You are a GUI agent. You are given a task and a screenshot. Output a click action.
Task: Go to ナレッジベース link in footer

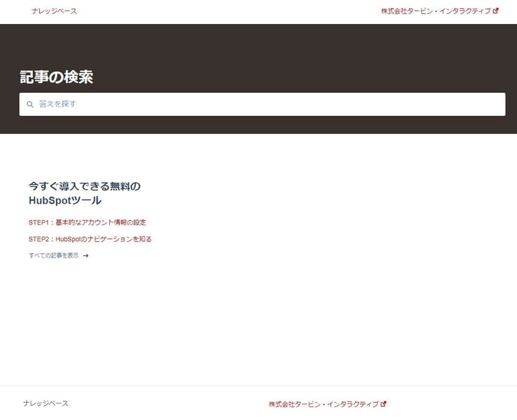[46, 404]
